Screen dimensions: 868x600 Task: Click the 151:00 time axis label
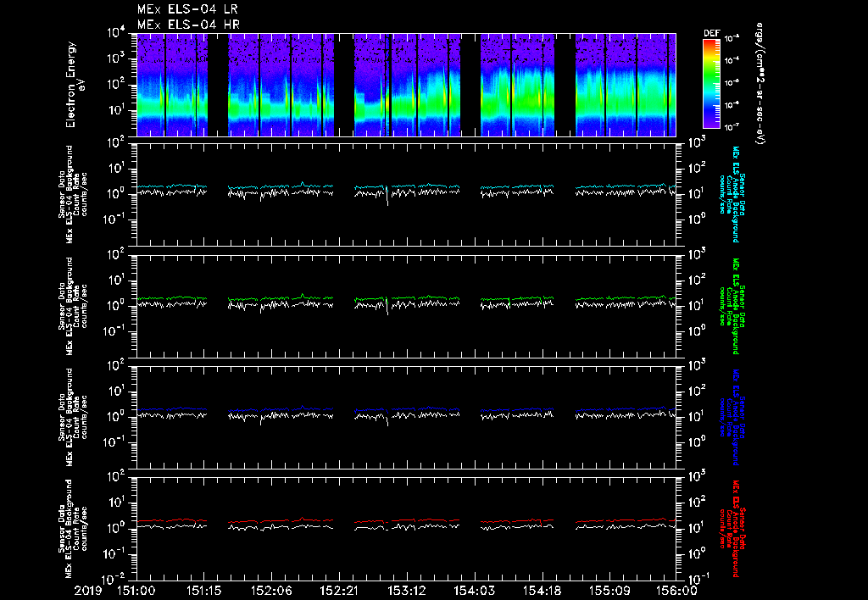pos(136,591)
